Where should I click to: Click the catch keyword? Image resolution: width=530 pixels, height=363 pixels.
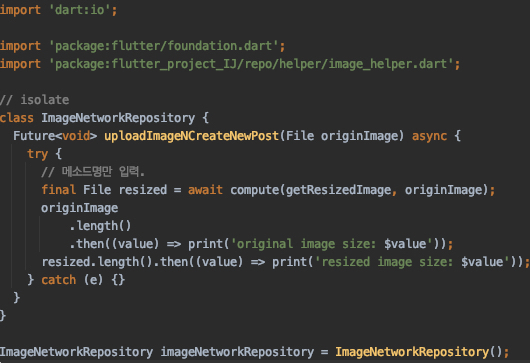coord(58,280)
